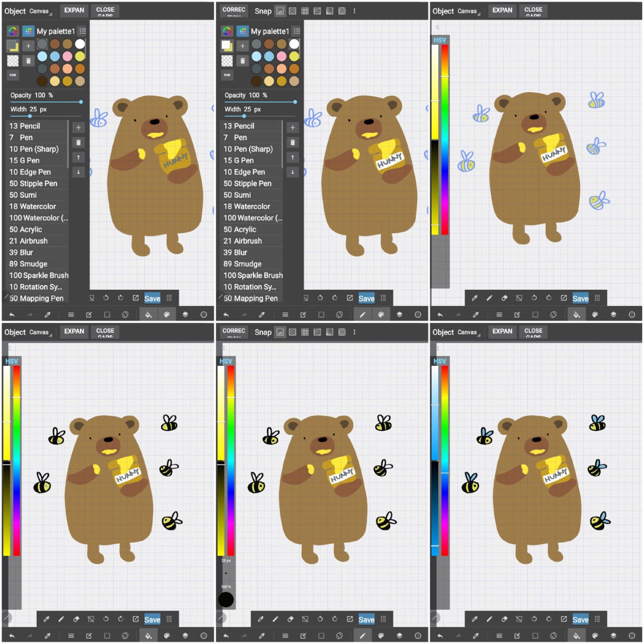Open snap more options in Snap-header palette view
Viewport: 644px width, 644px height.
[x=354, y=11]
